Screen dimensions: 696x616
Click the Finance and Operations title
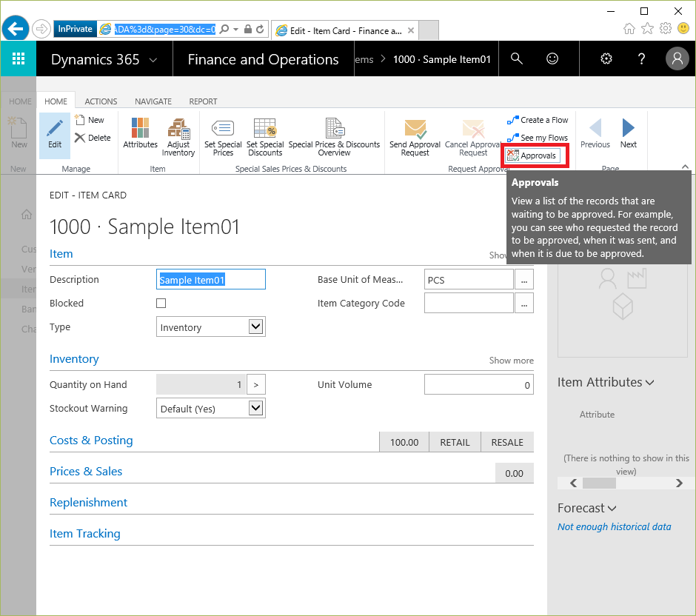[x=263, y=59]
